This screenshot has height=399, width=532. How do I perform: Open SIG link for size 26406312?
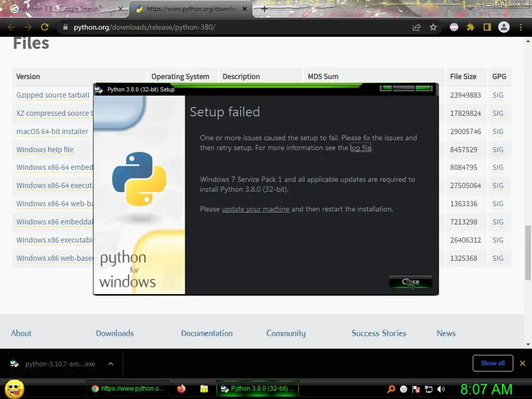498,240
